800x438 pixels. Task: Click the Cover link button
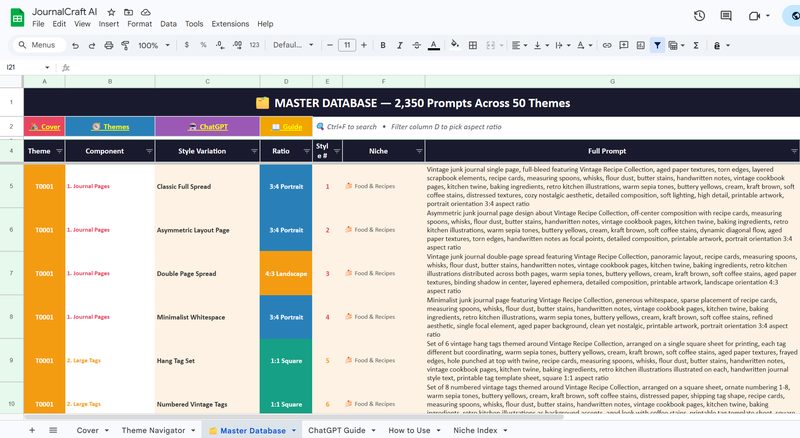click(x=44, y=127)
